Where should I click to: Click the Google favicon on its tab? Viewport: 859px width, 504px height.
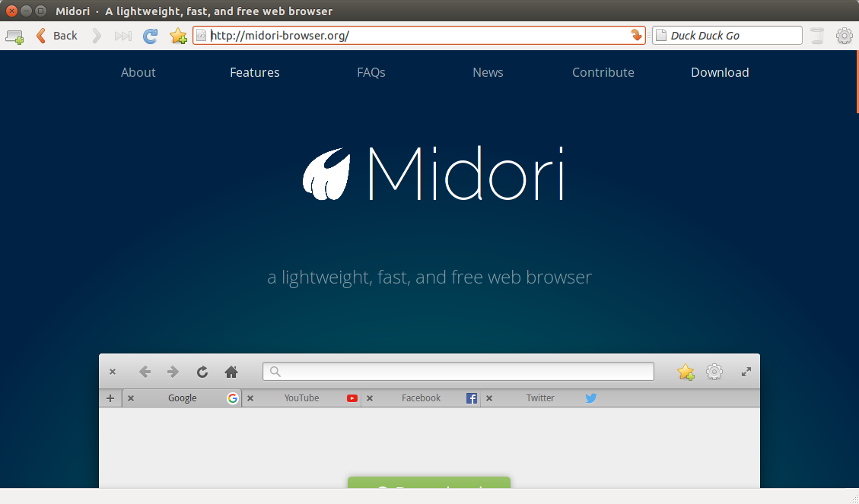[233, 398]
